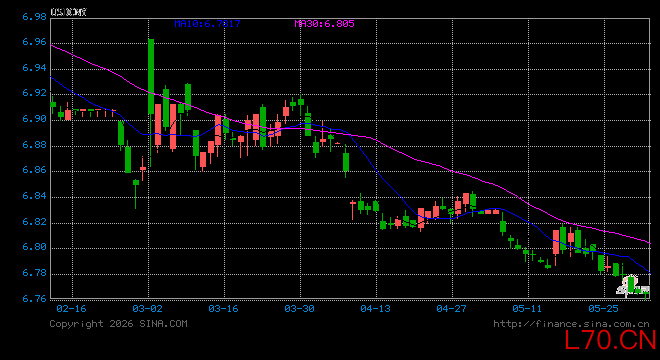The image size is (660, 360).
Task: Select the 6.86 price axis label
Action: coord(34,171)
